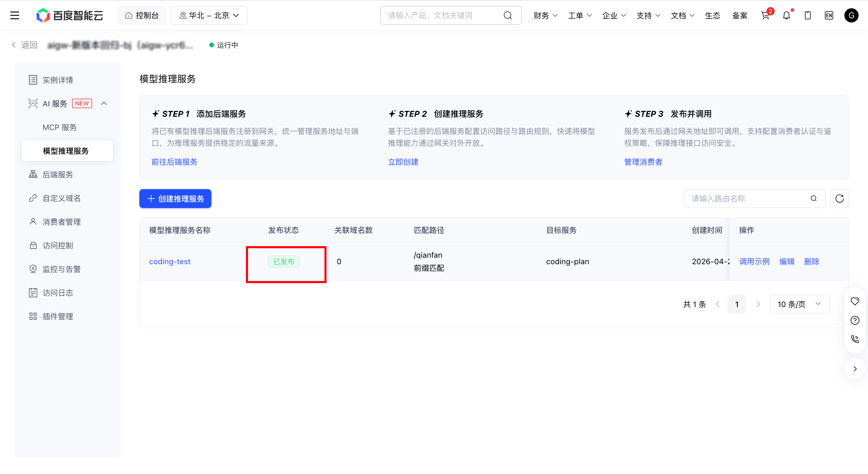Open the 文档 dropdown menu
The width and height of the screenshot is (868, 474).
click(x=683, y=16)
